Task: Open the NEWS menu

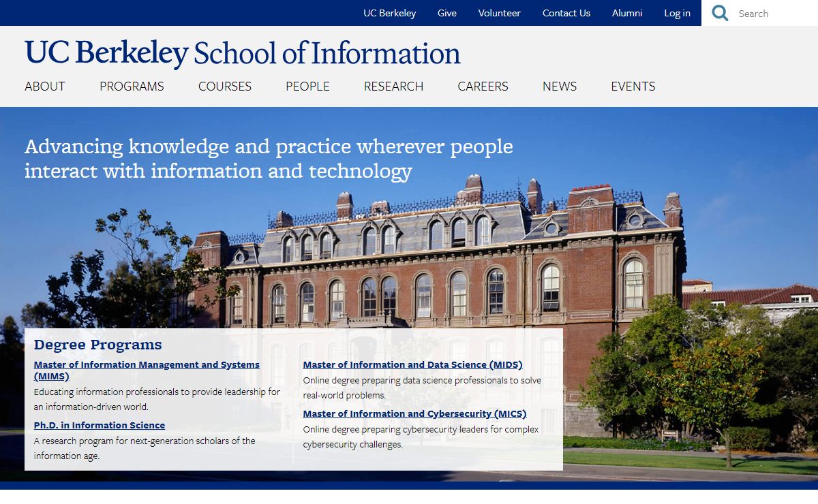Action: click(560, 86)
